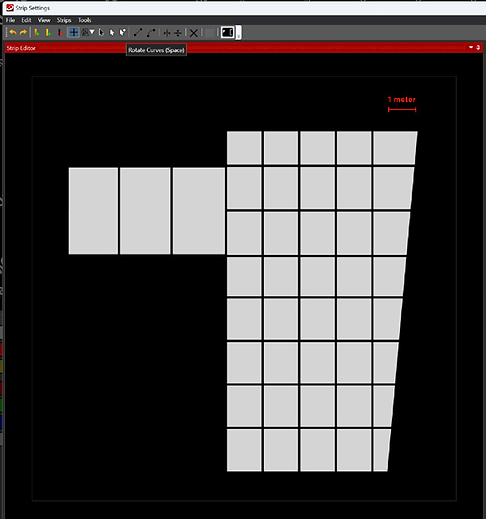Click the delete X toolbar icon
486x519 pixels.
pos(193,33)
